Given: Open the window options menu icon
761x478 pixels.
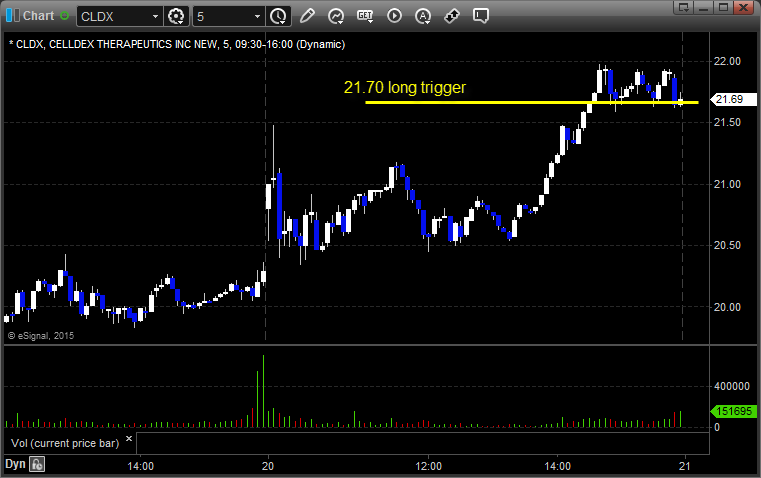Looking at the screenshot, I should pos(684,7).
